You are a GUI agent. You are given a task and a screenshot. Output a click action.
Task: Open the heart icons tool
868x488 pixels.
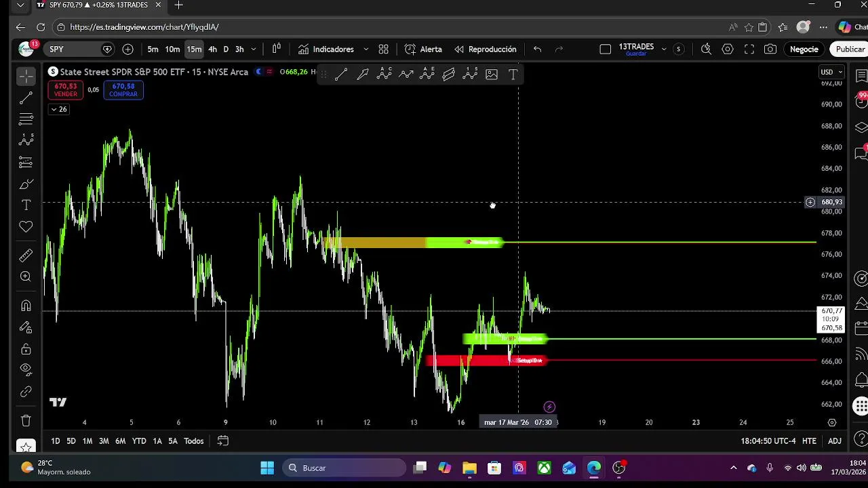click(26, 227)
